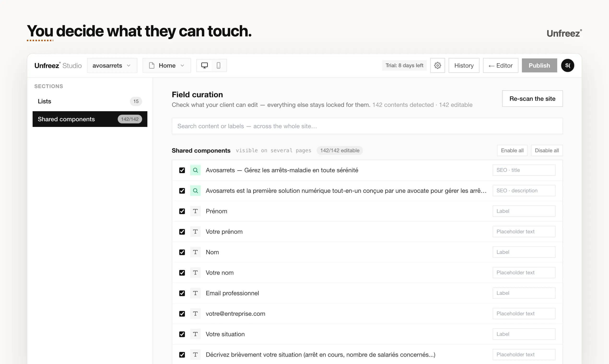Open settings gear icon
This screenshot has width=609, height=364.
[437, 65]
